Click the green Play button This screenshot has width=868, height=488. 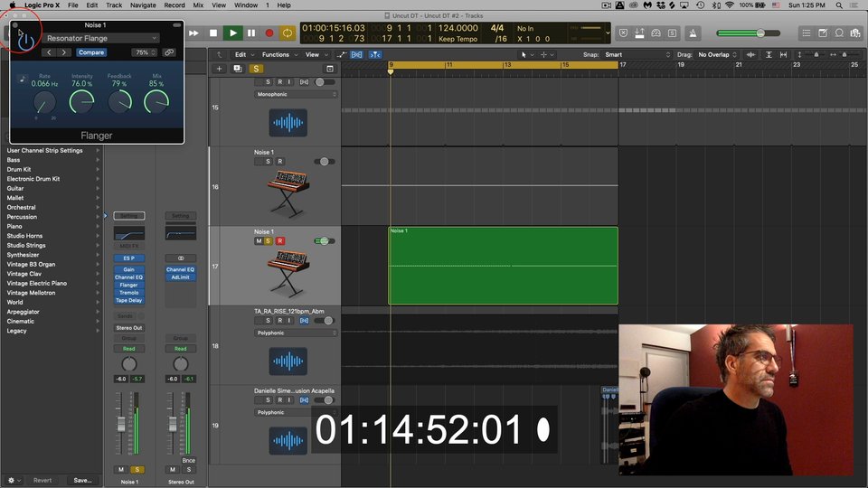pyautogui.click(x=233, y=33)
